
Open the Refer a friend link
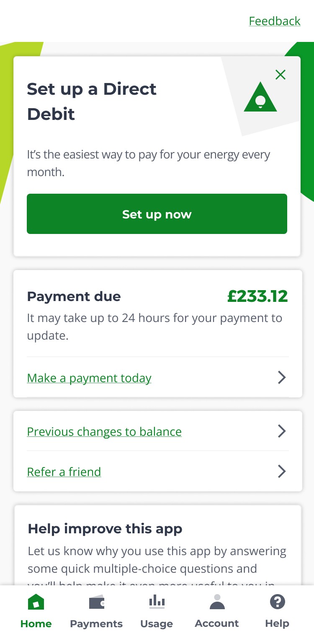[64, 472]
